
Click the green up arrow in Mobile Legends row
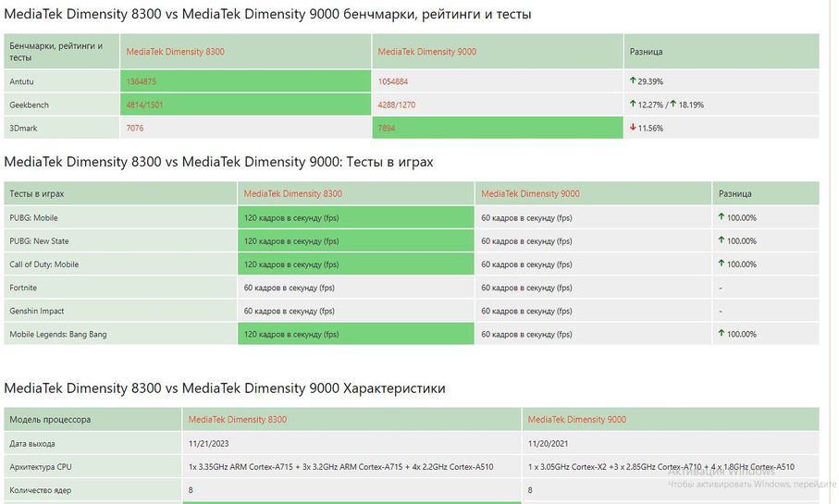coord(722,333)
